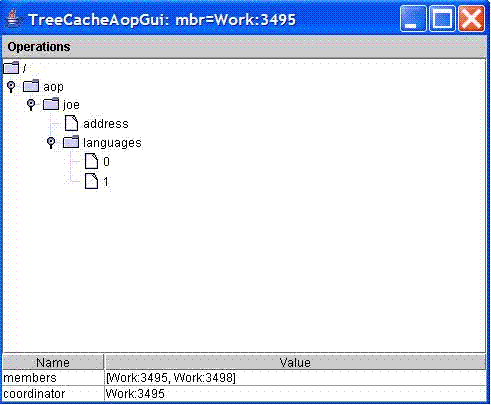Collapse the joe tree node

[31, 105]
